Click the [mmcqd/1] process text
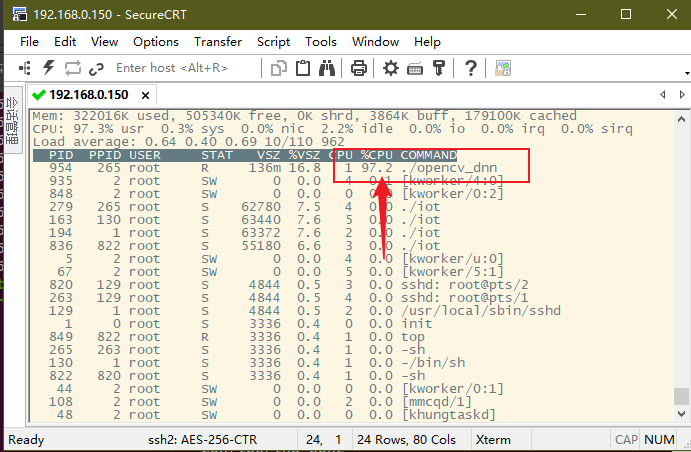Viewport: 691px width, 452px height. coord(437,402)
